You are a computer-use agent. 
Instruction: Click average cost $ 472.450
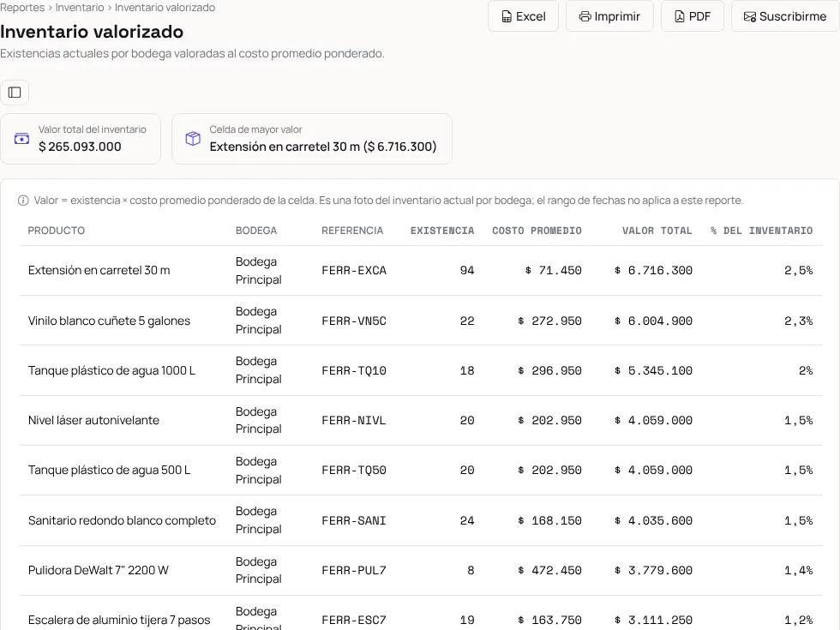tap(549, 571)
